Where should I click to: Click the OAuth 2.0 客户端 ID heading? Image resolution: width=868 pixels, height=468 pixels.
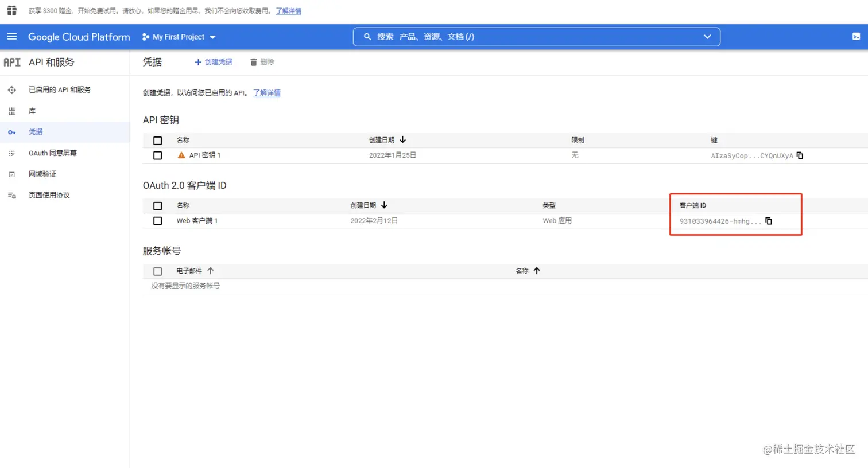tap(185, 185)
